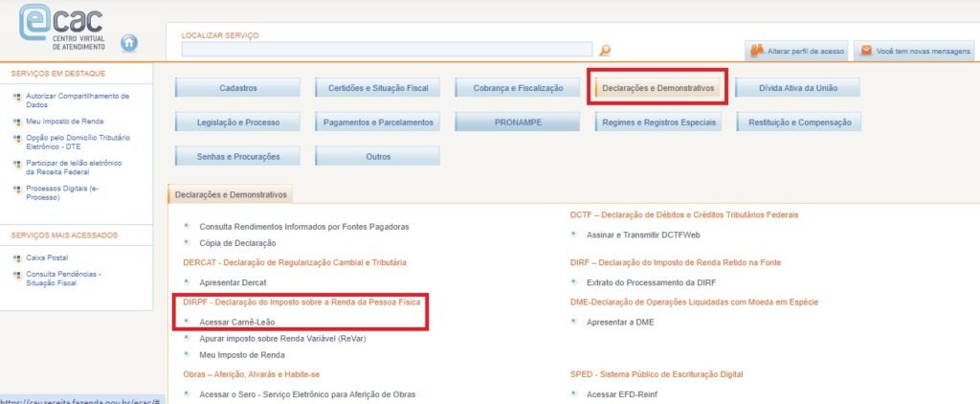Image resolution: width=980 pixels, height=404 pixels.
Task: Open Consulta Pendências - Situação Fiscal
Action: pyautogui.click(x=63, y=279)
